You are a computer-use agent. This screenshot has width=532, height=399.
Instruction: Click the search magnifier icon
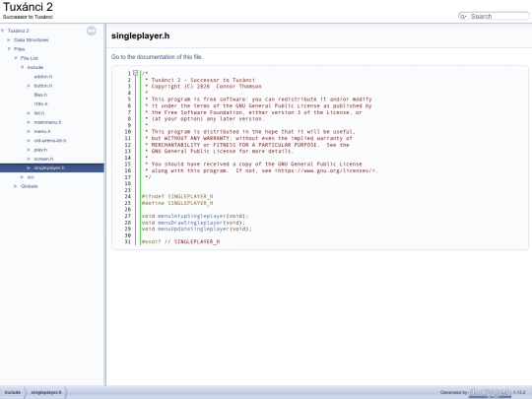coord(463,17)
